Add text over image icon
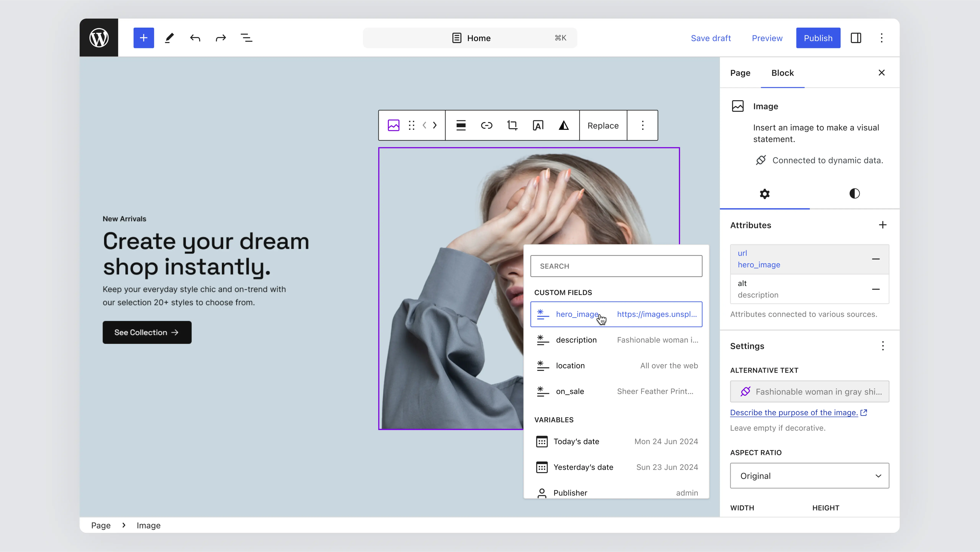The width and height of the screenshot is (980, 552). (x=538, y=125)
